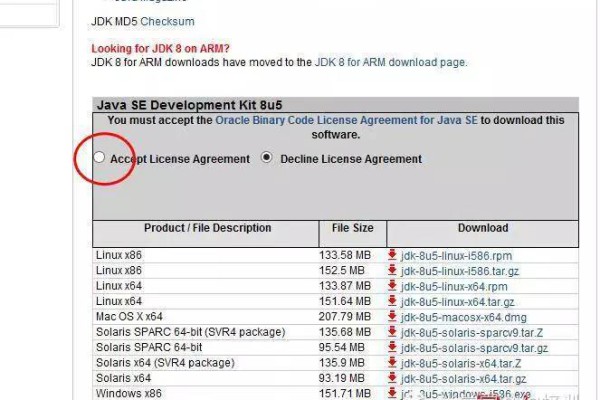Click download arrow icon beside solaris-x64.tar.gz

[392, 378]
